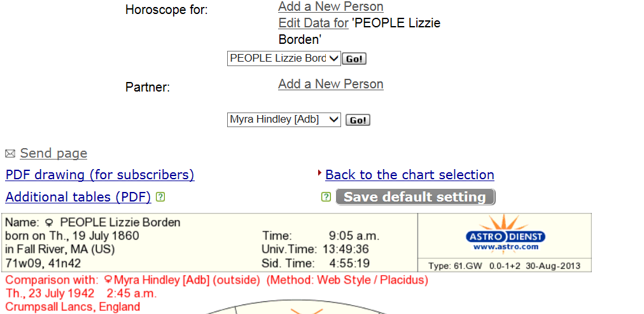
Task: Click Go! next to the partner selector
Action: pos(358,120)
